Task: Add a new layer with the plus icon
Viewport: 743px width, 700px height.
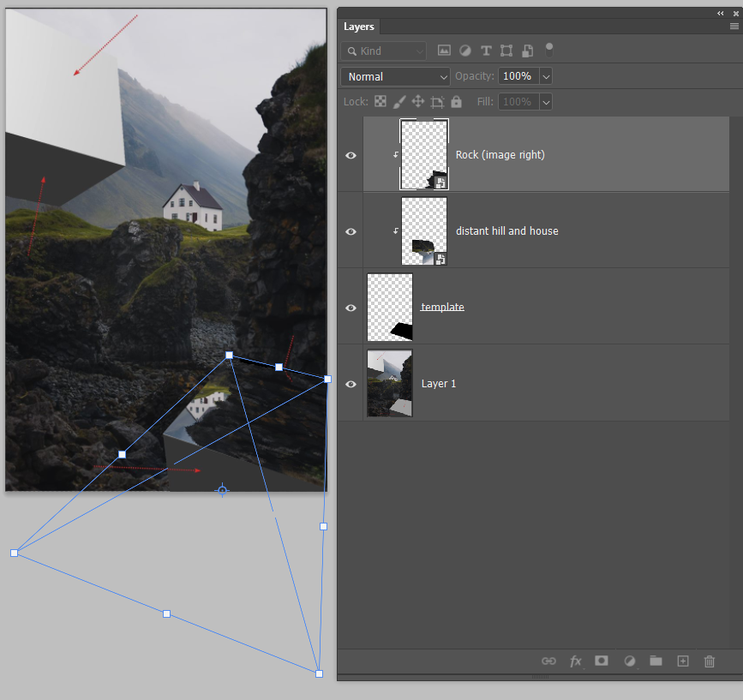Action: (683, 661)
